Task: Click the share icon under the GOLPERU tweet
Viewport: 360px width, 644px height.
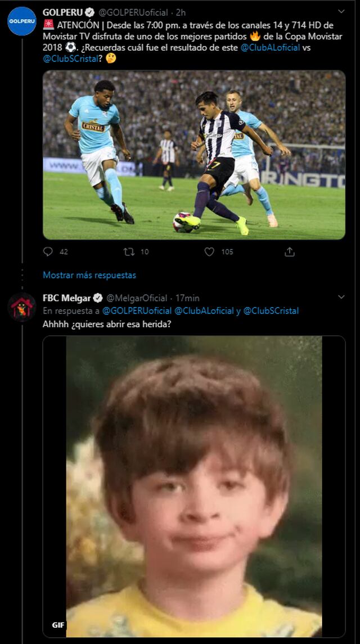Action: click(x=290, y=252)
